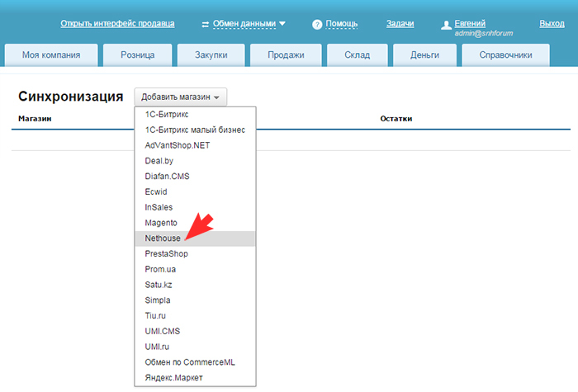This screenshot has width=578, height=392.
Task: Open the Добавить магазин dropdown
Action: point(181,97)
